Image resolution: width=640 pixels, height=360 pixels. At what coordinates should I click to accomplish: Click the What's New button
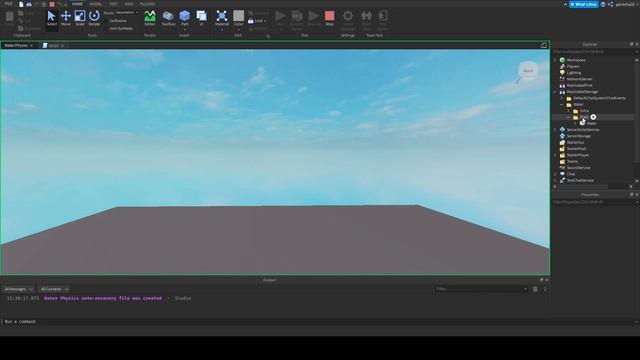[x=584, y=4]
